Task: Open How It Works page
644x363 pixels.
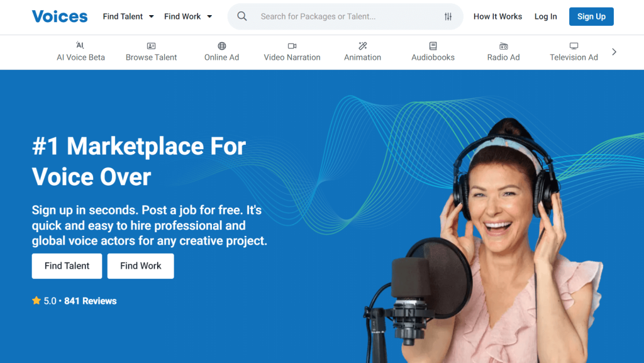Action: click(497, 16)
